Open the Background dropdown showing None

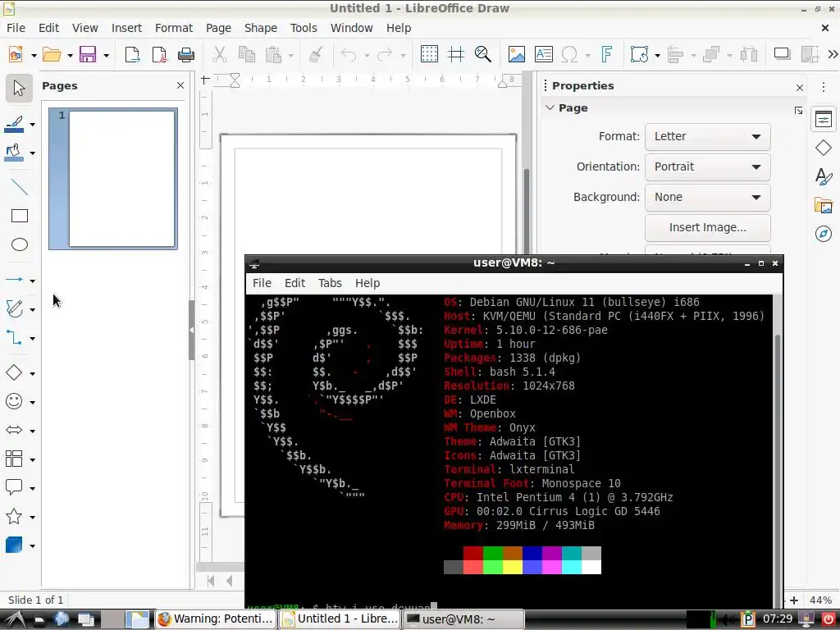coord(708,197)
